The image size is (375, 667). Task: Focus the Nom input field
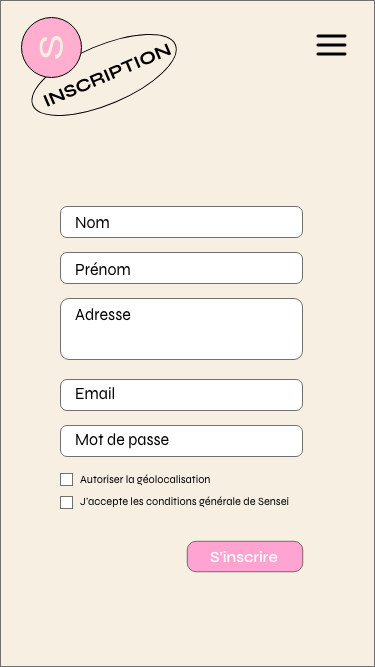182,222
